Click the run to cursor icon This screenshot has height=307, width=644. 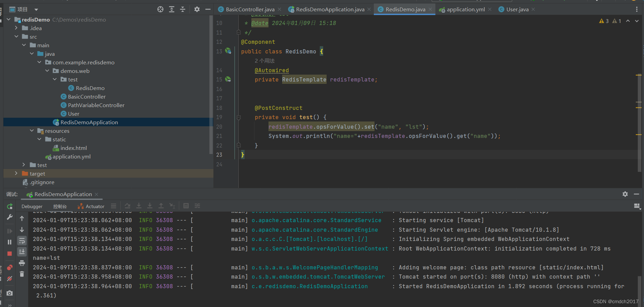coord(172,206)
